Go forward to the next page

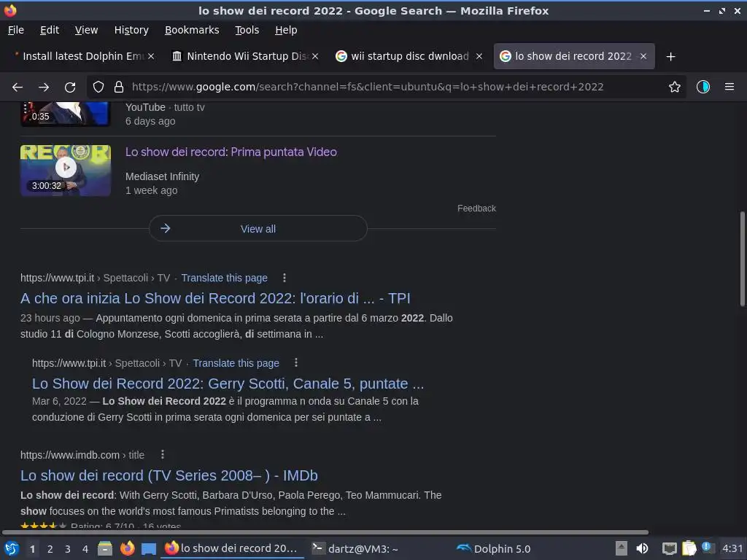coord(44,87)
